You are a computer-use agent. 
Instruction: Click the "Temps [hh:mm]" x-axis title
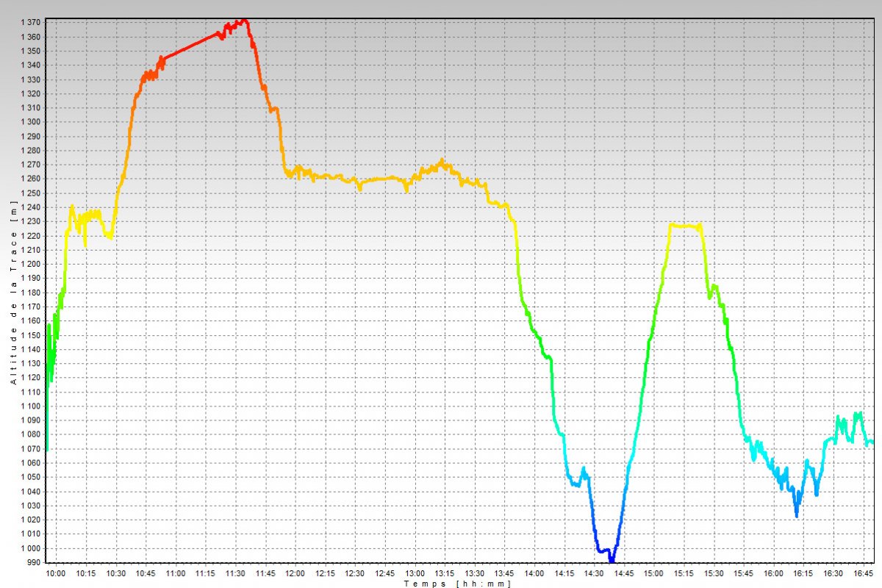click(457, 583)
